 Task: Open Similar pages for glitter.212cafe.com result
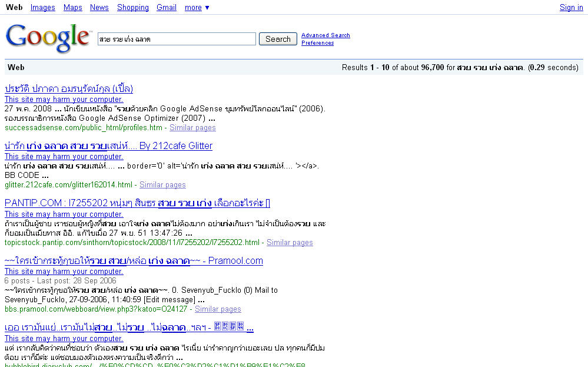pos(163,184)
